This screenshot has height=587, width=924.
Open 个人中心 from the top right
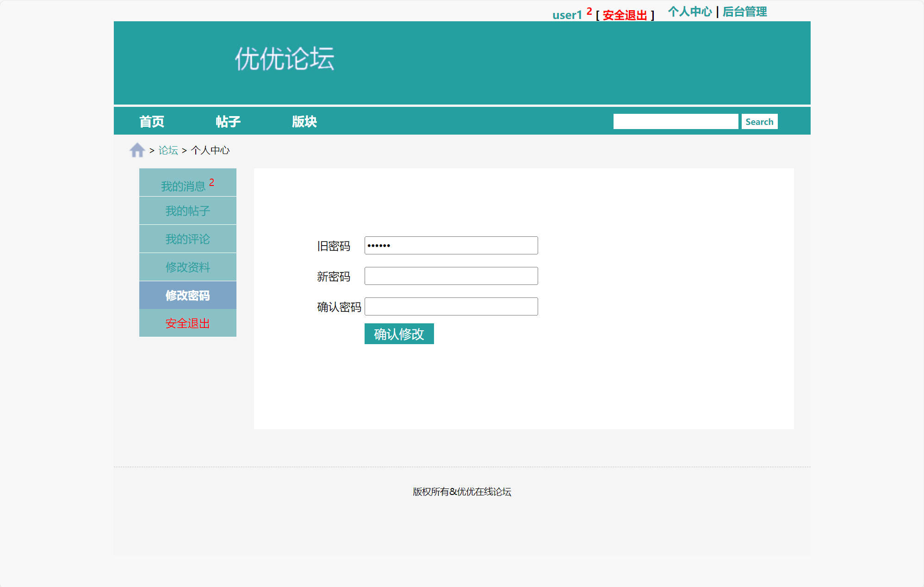coord(690,11)
